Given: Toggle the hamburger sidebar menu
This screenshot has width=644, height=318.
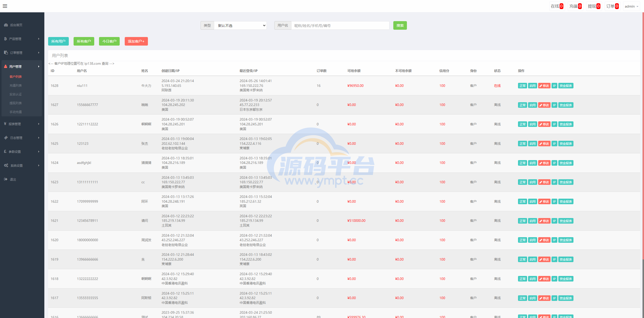Looking at the screenshot, I should 5,6.
